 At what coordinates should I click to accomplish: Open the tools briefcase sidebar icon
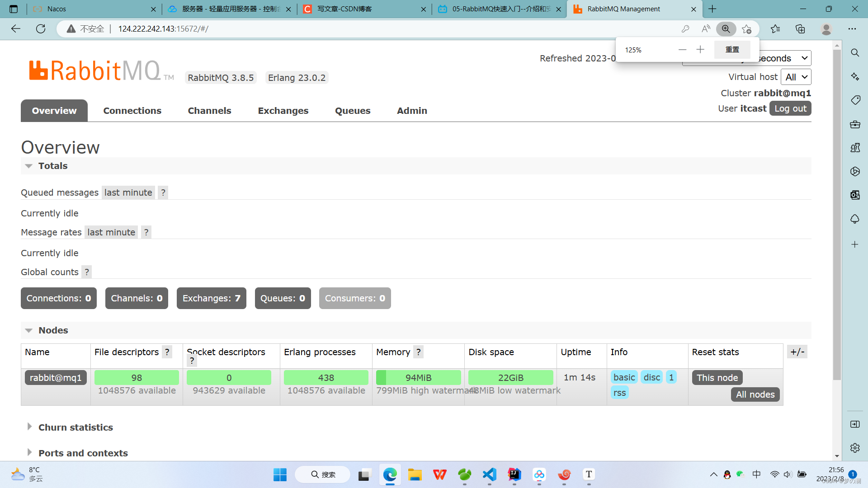(x=855, y=124)
